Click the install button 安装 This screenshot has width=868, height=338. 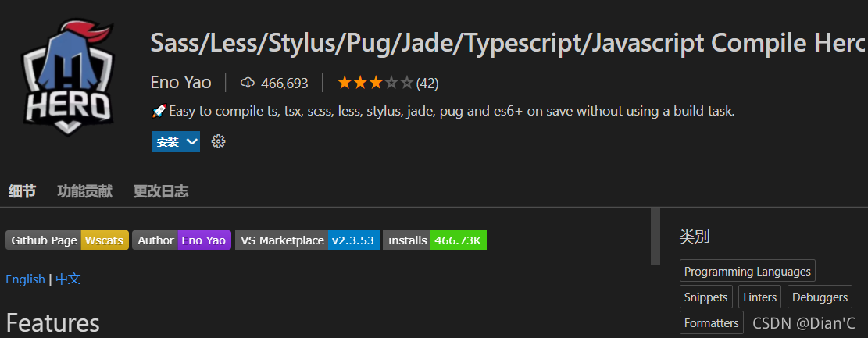168,142
